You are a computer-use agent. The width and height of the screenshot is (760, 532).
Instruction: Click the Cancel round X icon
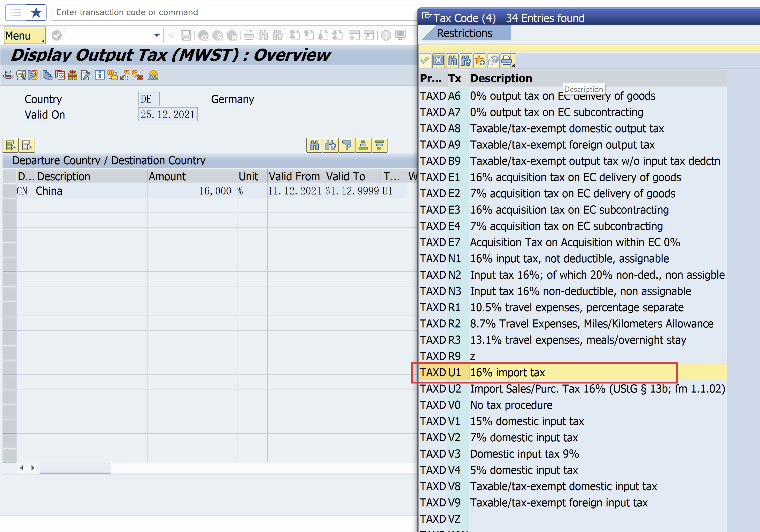click(x=232, y=35)
